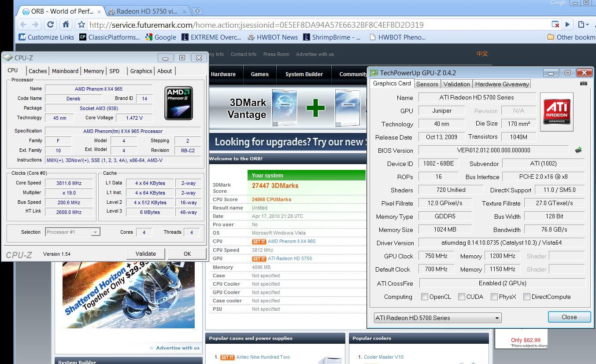The image size is (596, 364).
Task: Click the ATI Radeon graphics logo in GPU-Z
Action: pyautogui.click(x=557, y=112)
